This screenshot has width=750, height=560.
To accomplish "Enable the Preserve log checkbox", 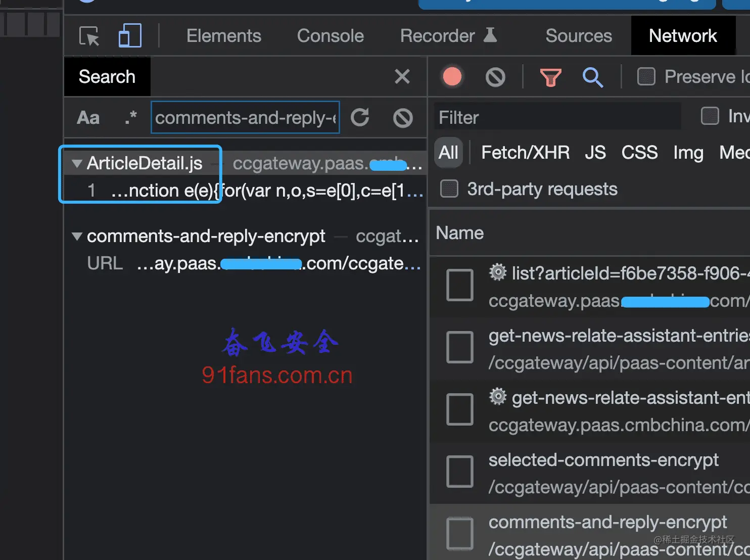I will click(646, 77).
